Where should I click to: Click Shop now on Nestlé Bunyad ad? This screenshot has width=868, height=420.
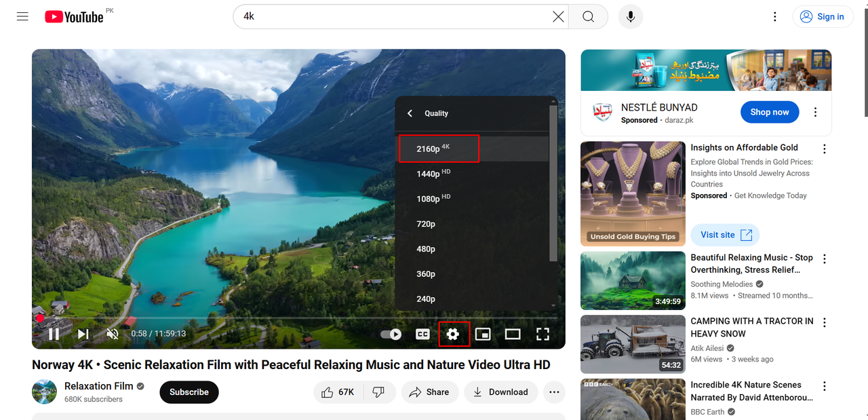(770, 112)
